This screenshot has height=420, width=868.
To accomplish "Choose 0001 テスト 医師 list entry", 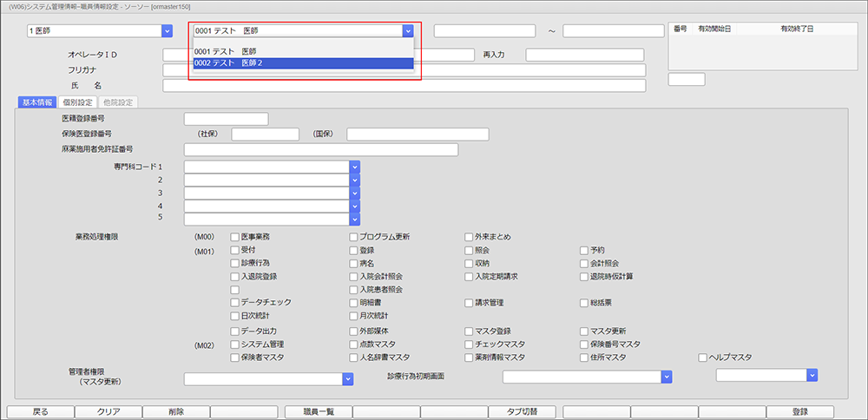I will tap(303, 51).
